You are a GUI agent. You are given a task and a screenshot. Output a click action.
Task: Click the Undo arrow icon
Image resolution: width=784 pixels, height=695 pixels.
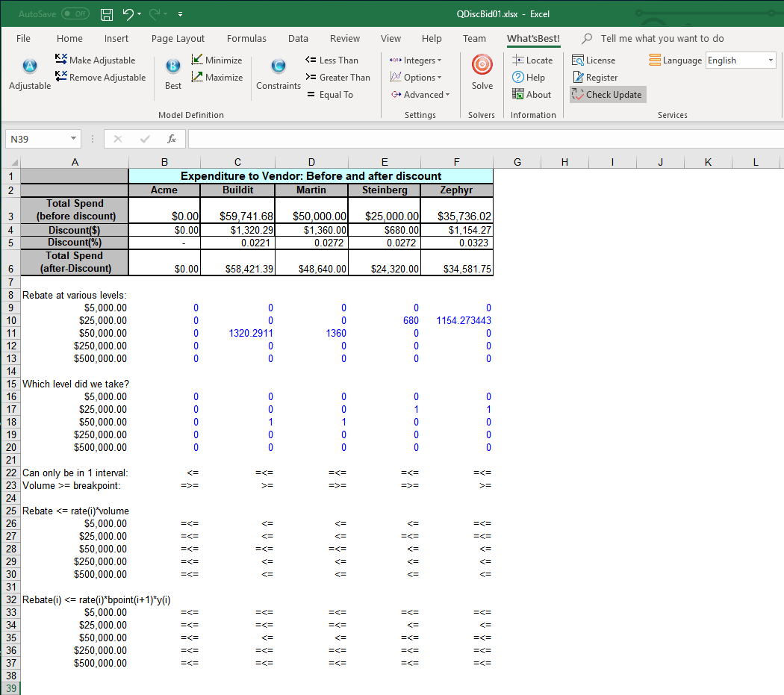coord(128,14)
